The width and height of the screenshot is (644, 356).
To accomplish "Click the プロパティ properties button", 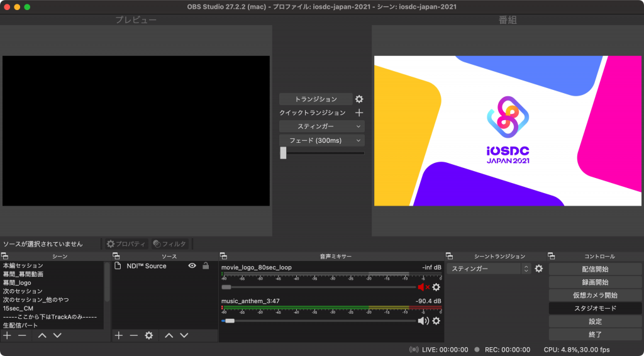I will pos(126,244).
